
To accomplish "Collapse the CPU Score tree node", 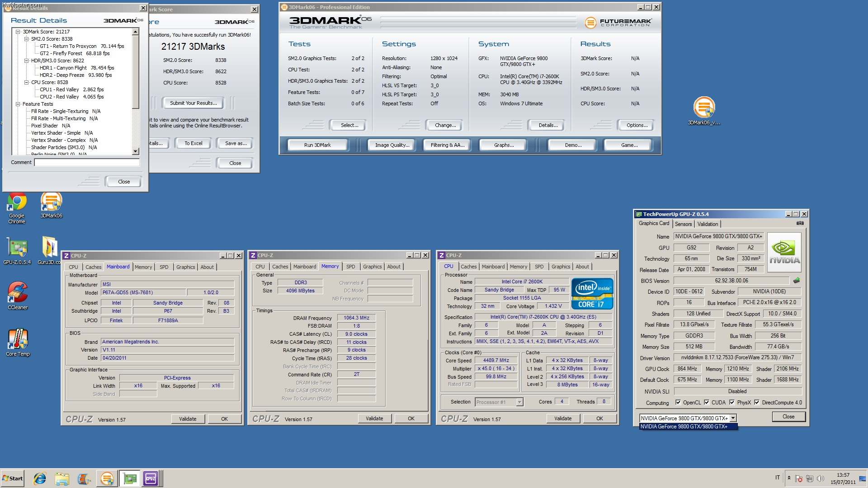I will [26, 82].
